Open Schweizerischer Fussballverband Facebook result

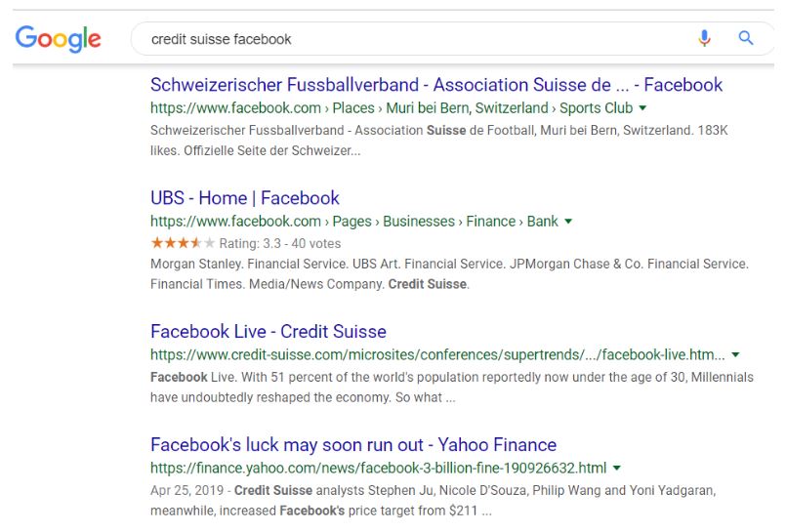[436, 85]
